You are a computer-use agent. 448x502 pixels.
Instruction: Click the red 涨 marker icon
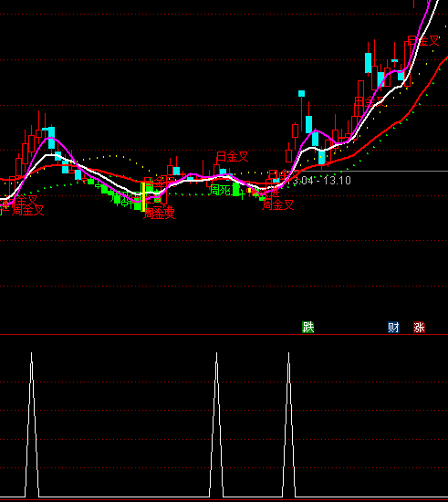click(419, 327)
